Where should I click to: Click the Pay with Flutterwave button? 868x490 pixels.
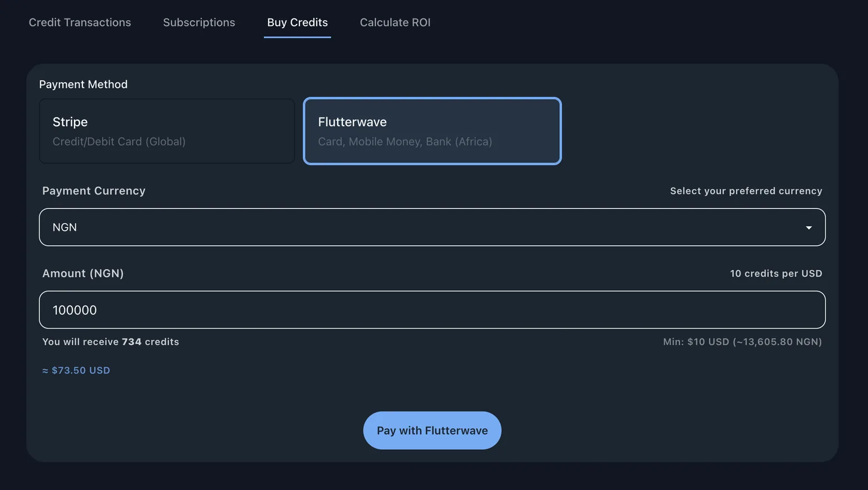(432, 430)
